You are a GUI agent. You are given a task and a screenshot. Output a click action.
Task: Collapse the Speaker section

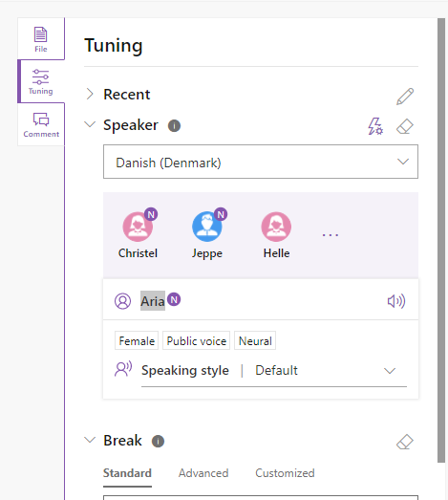point(90,124)
